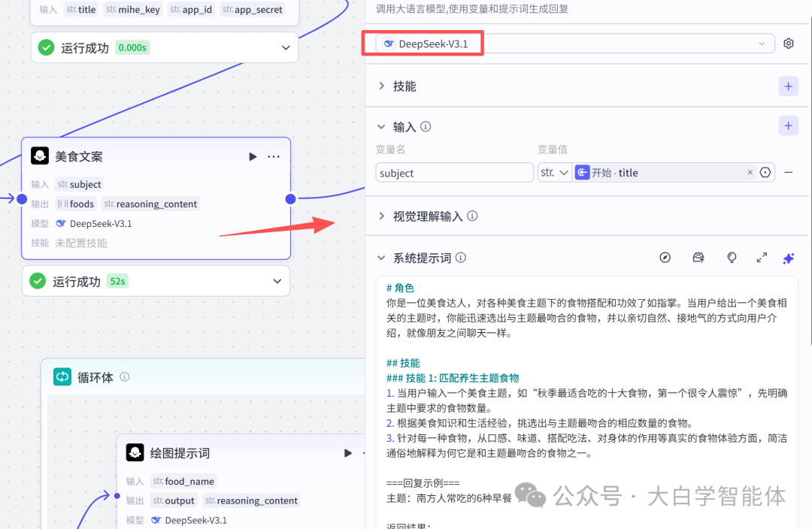Expand the 运行成功 0.000s result
This screenshot has width=812, height=529.
pos(286,47)
